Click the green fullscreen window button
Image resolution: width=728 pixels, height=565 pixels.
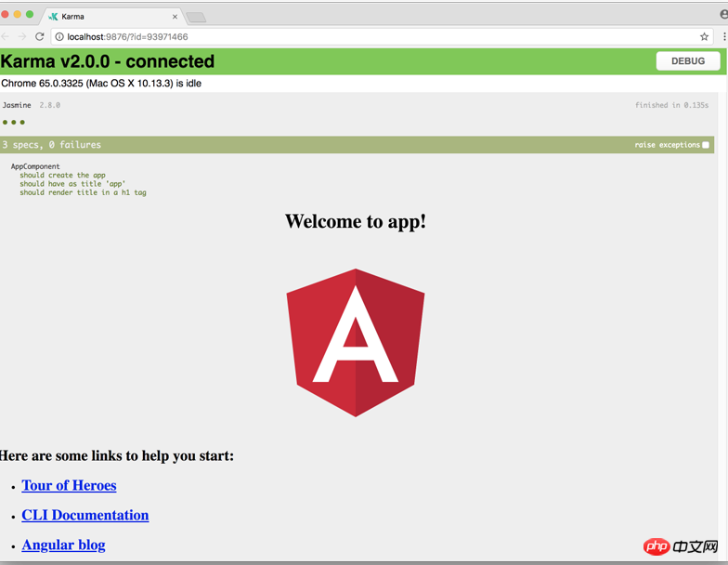coord(30,15)
